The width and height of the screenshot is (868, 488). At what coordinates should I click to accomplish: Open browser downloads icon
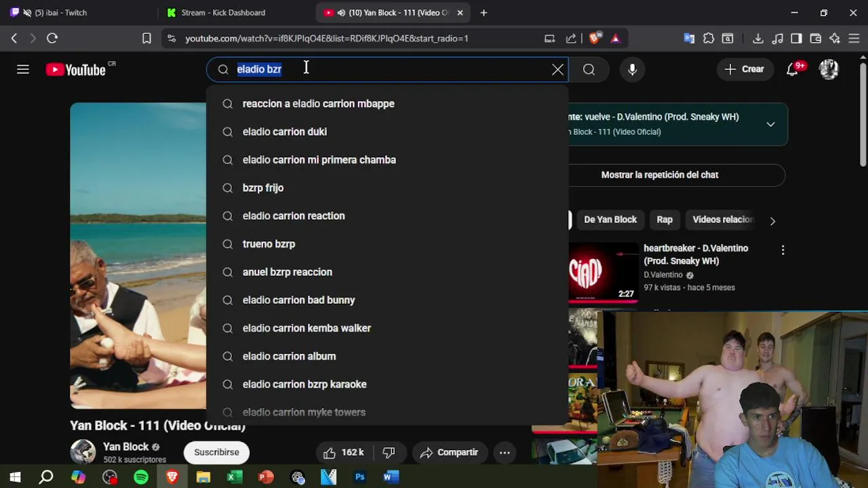point(758,39)
